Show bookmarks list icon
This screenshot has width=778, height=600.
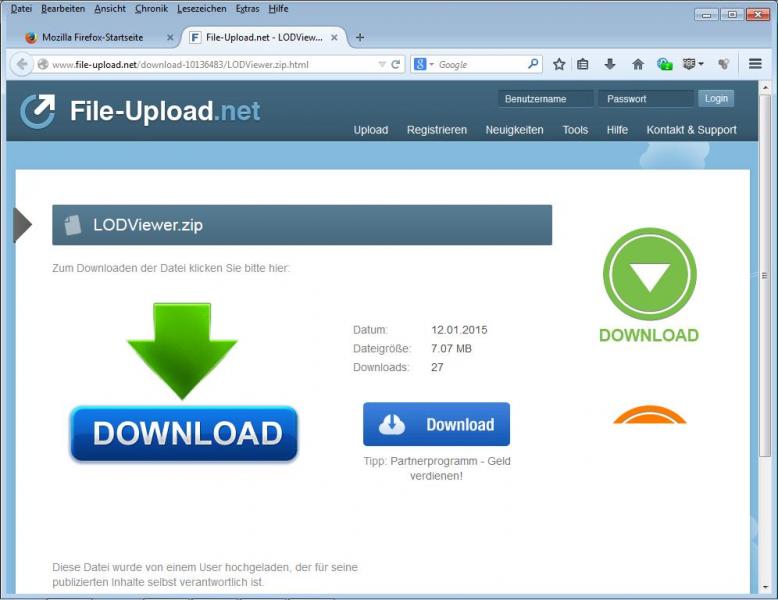pyautogui.click(x=583, y=64)
